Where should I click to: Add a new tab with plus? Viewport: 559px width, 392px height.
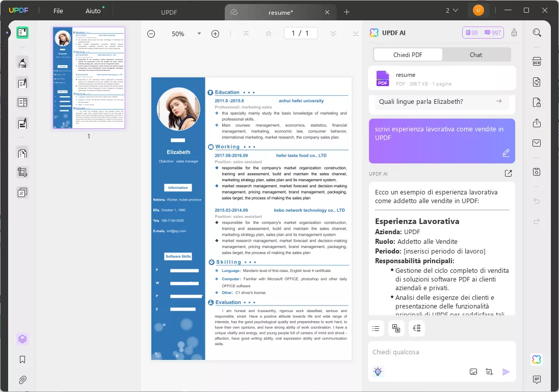pyautogui.click(x=347, y=12)
